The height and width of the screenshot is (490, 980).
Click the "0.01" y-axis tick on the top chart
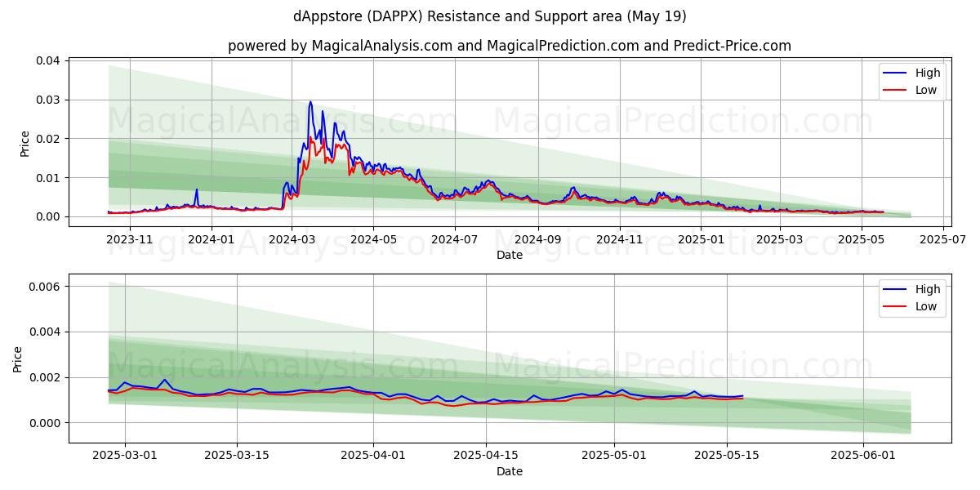[x=47, y=178]
